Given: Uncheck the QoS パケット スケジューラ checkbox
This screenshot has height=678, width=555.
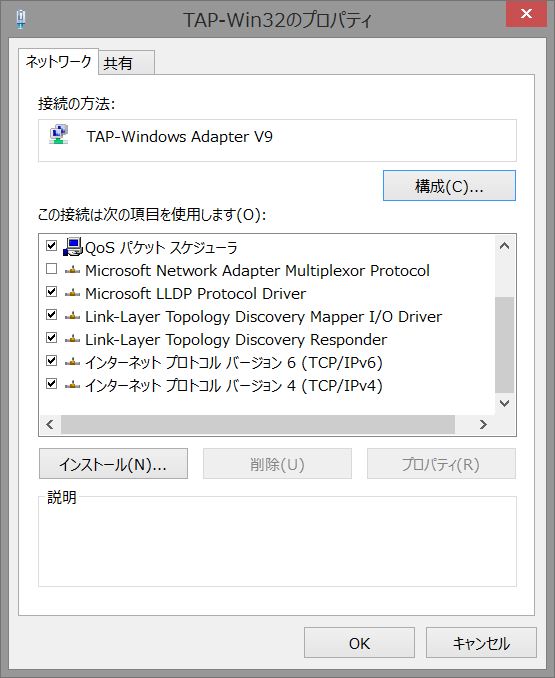Looking at the screenshot, I should [x=51, y=246].
